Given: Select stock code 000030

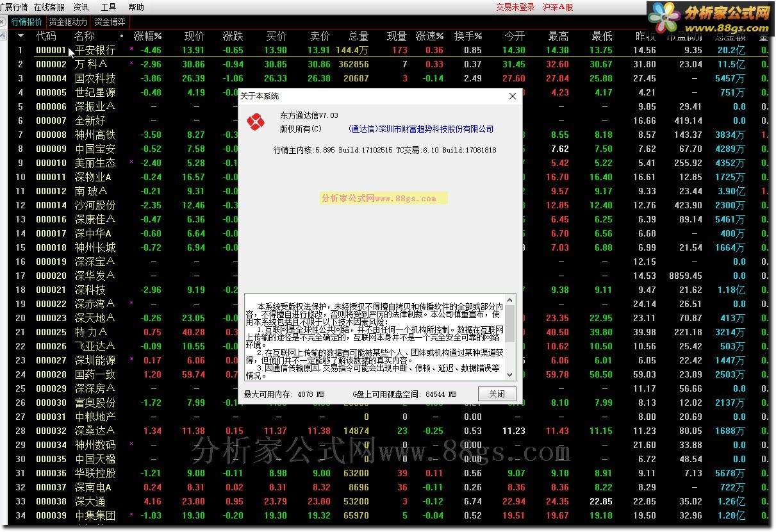Looking at the screenshot, I should [x=51, y=403].
